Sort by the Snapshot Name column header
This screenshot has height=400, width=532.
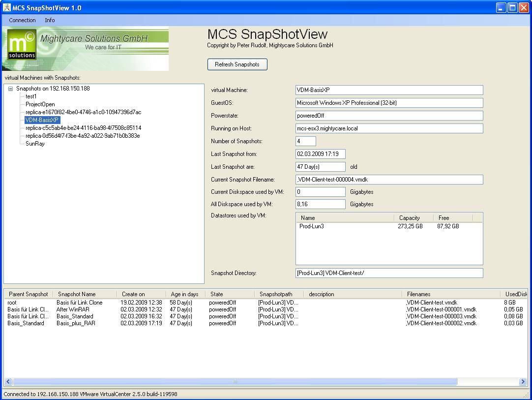click(x=85, y=294)
